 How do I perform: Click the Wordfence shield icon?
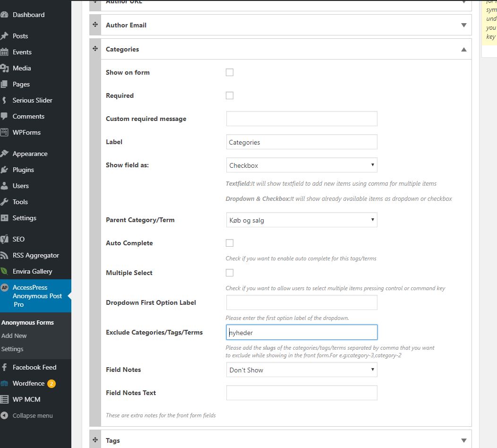pyautogui.click(x=4, y=383)
